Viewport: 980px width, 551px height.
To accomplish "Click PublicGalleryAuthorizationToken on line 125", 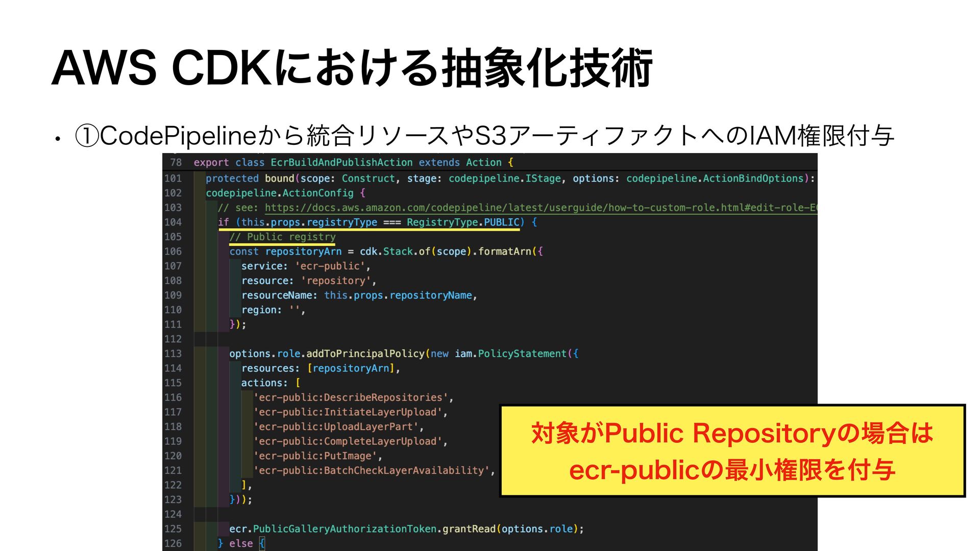I will click(345, 529).
